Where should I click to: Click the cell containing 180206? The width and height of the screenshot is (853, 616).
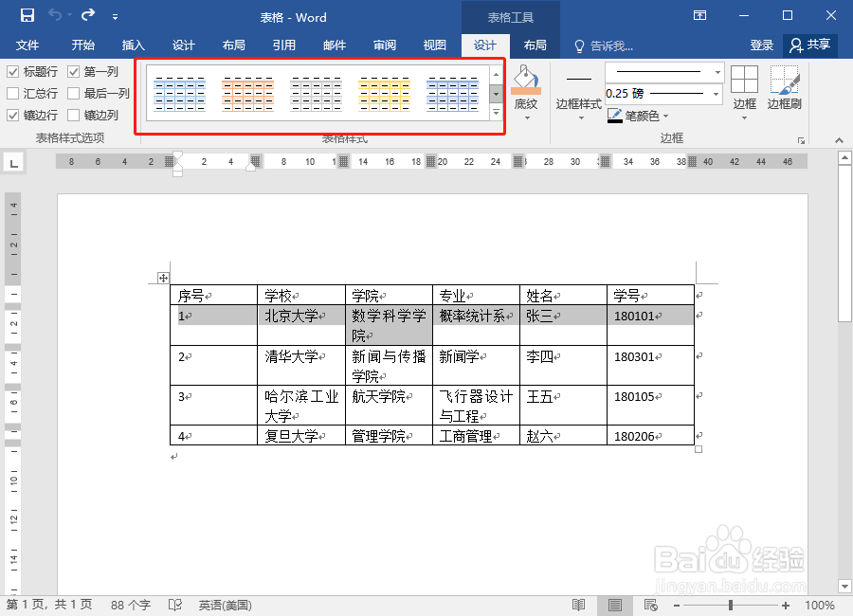pos(650,435)
